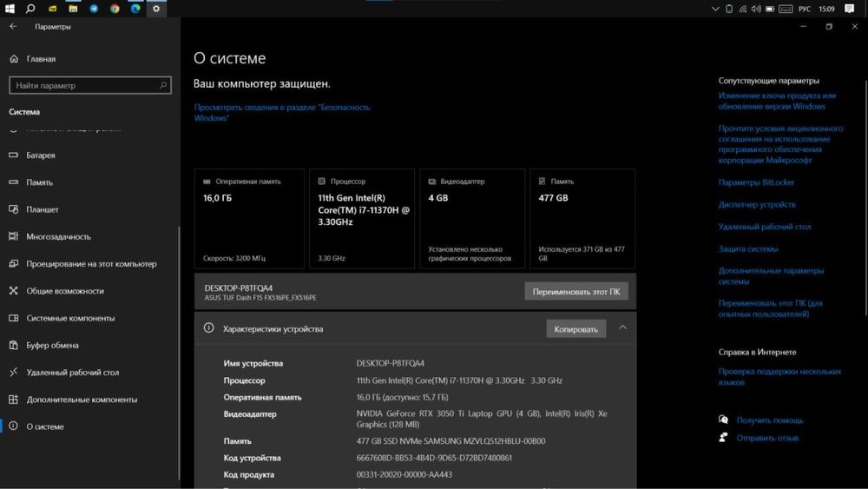The height and width of the screenshot is (489, 868).
Task: Open rename PC for advanced users link
Action: [x=770, y=308]
